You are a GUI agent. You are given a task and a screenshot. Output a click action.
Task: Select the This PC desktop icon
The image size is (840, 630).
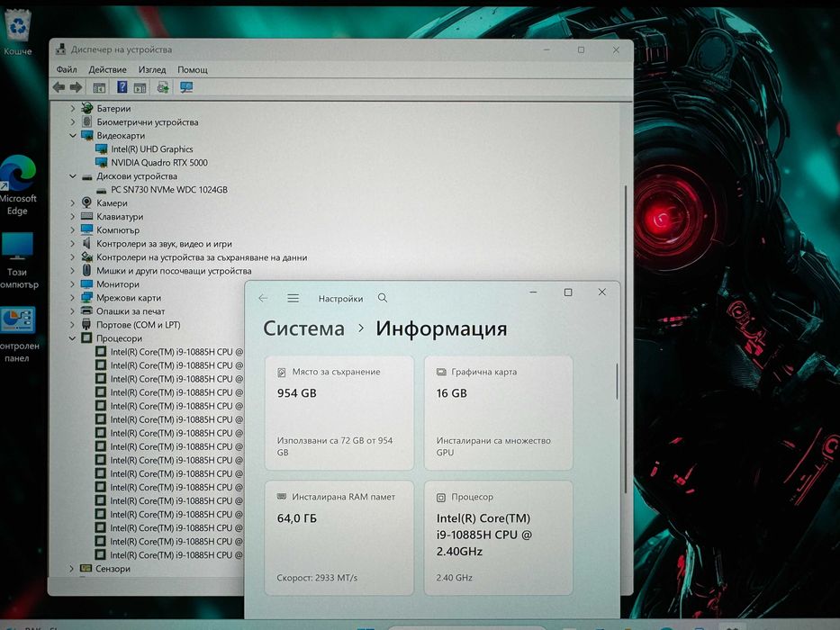click(18, 261)
